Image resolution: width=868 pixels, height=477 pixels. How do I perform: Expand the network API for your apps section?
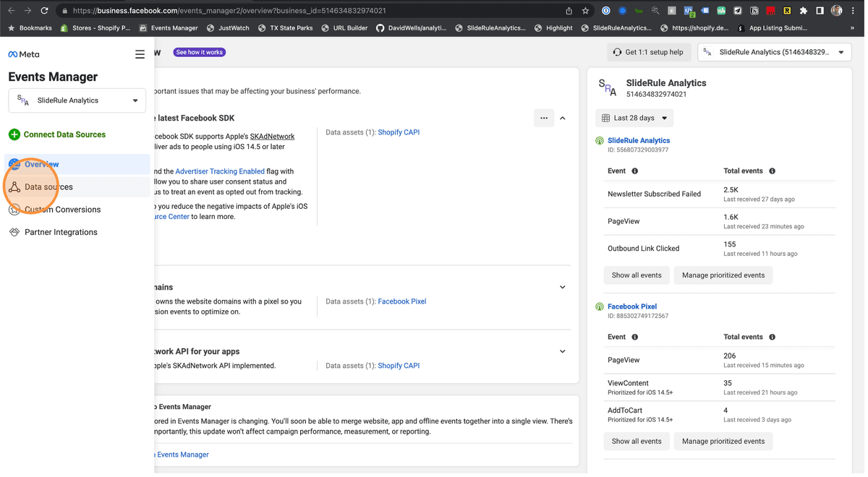click(x=563, y=351)
